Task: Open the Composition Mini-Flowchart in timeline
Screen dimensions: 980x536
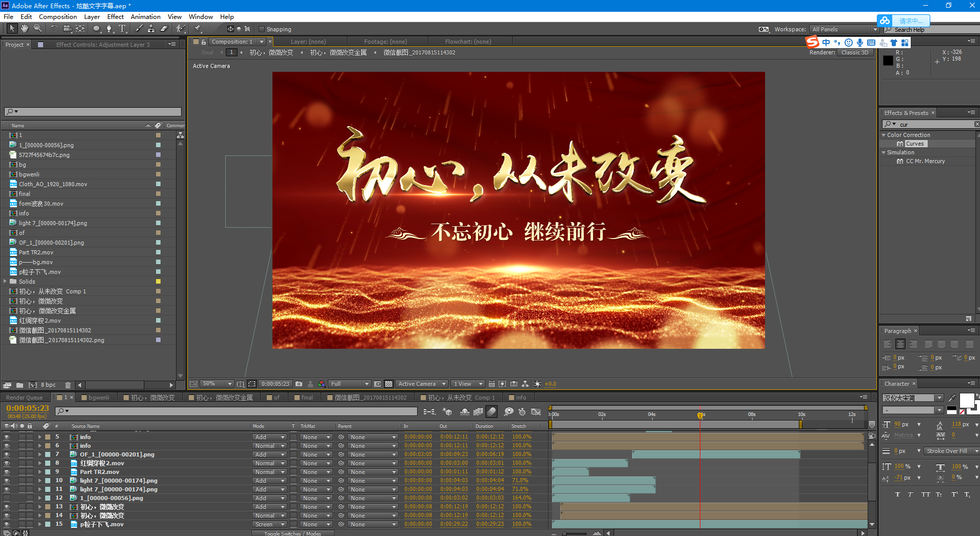Action: point(429,411)
